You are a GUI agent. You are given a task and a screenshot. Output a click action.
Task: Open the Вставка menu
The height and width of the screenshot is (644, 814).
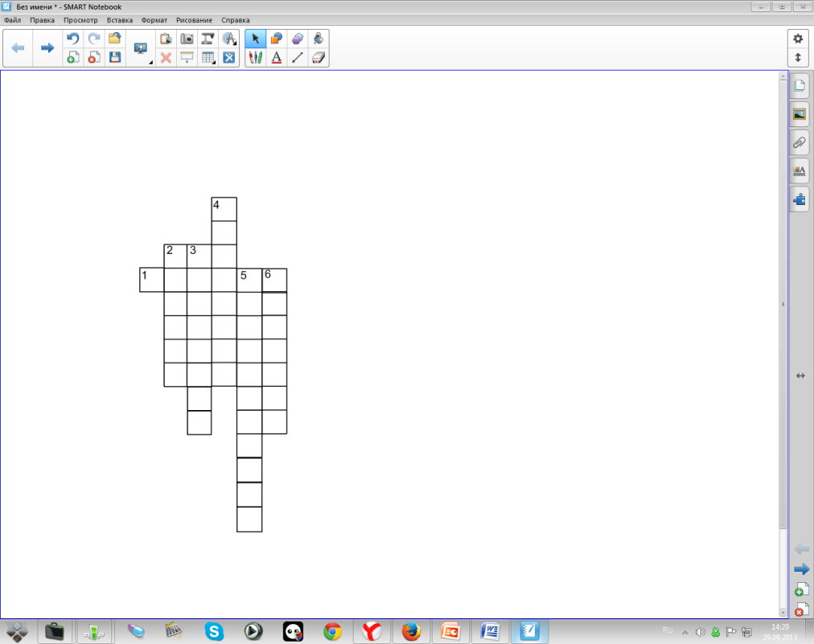point(119,19)
